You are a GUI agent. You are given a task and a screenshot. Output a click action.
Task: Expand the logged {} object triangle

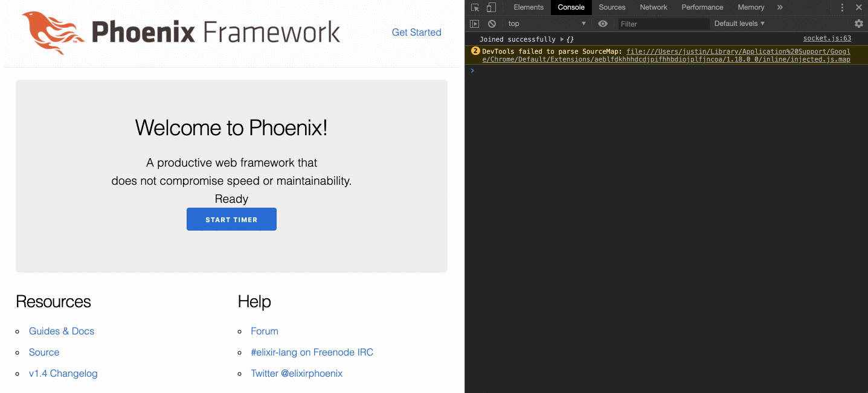tap(562, 39)
